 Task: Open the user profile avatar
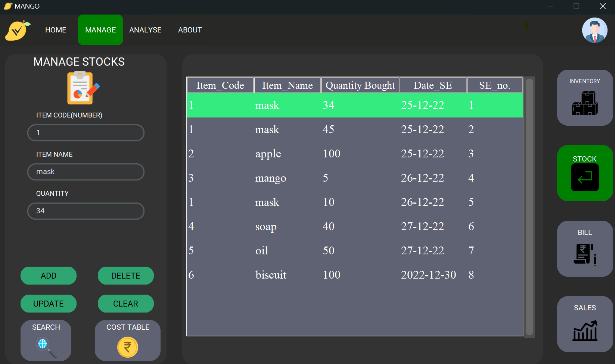595,30
